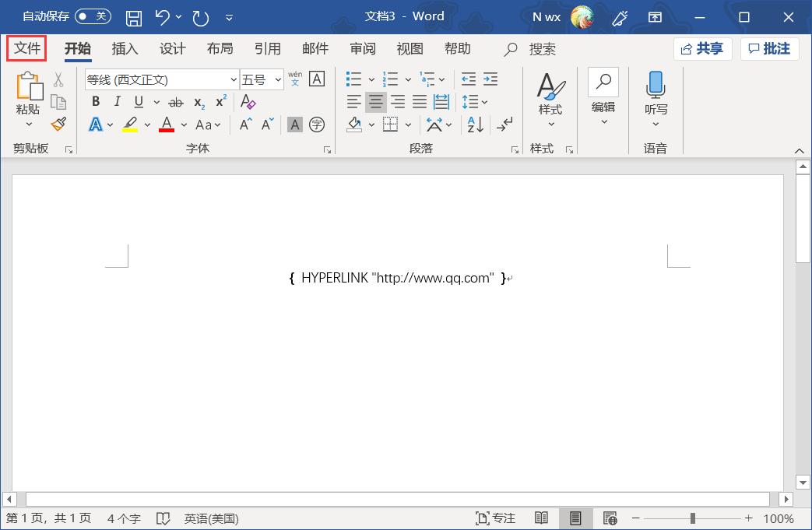Center align the paragraph text
Screen dimensions: 812x530
click(x=376, y=102)
